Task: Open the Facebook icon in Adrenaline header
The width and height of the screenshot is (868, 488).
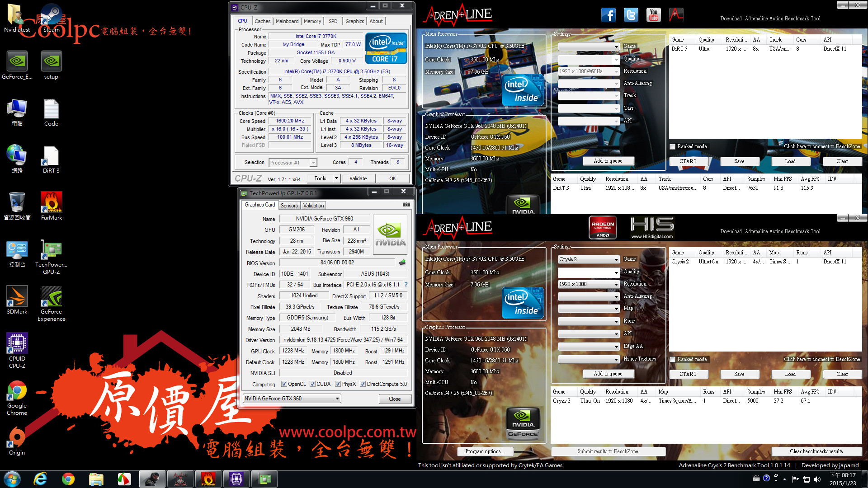Action: pyautogui.click(x=609, y=15)
